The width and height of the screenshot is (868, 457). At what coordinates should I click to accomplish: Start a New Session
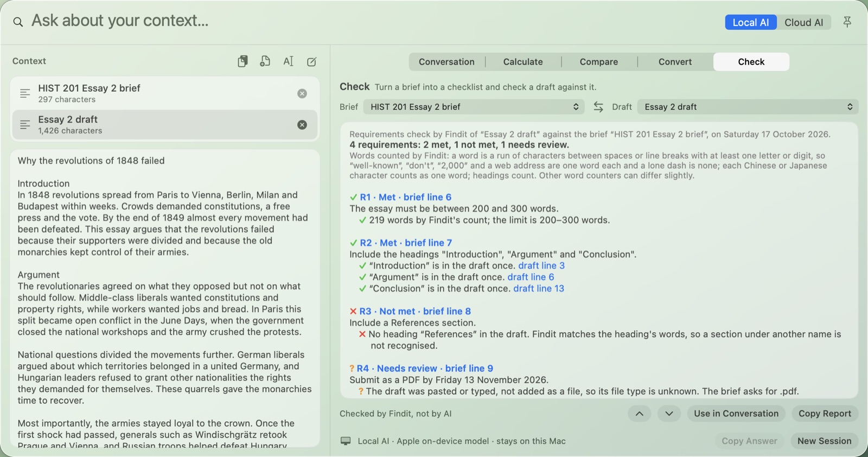[x=824, y=441]
